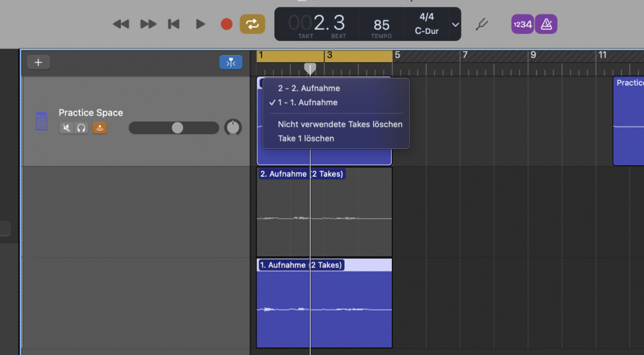
Task: Click the tempo value 85
Action: coord(381,25)
